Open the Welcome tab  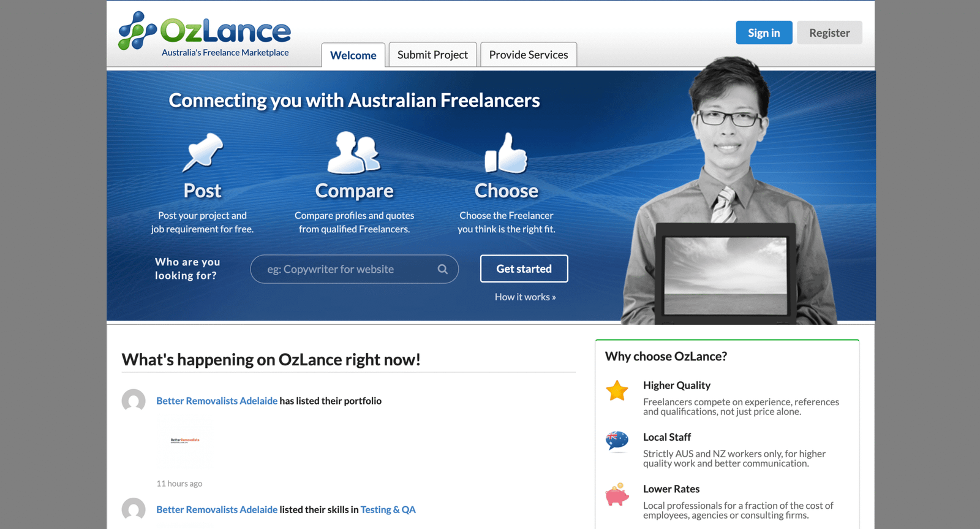coord(353,55)
